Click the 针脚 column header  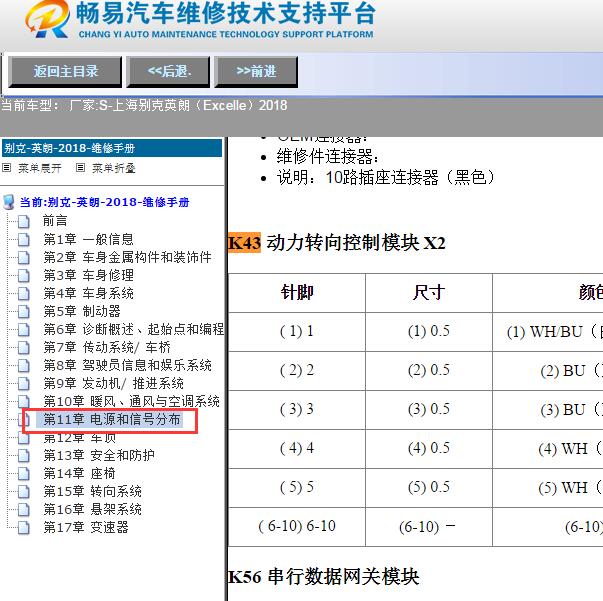pos(297,293)
